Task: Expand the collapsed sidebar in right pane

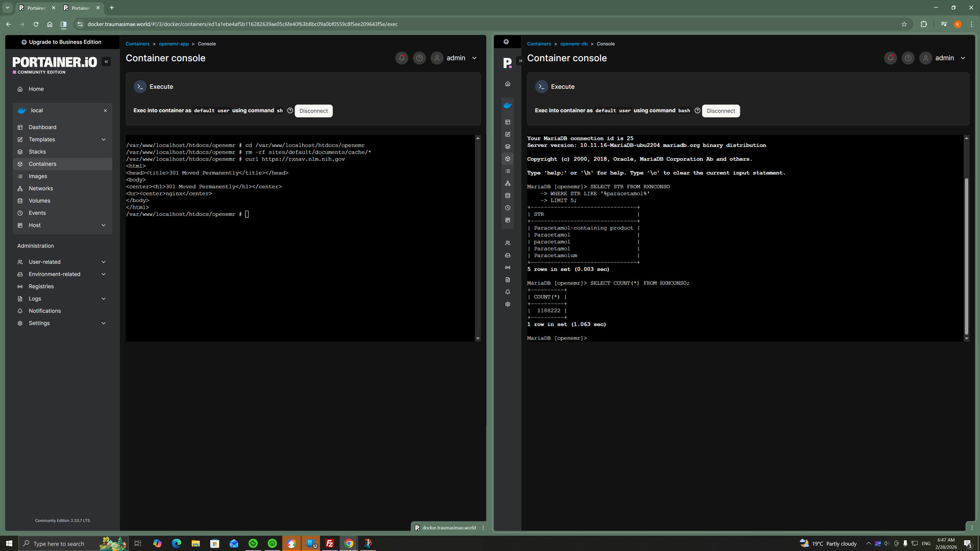Action: click(x=520, y=61)
